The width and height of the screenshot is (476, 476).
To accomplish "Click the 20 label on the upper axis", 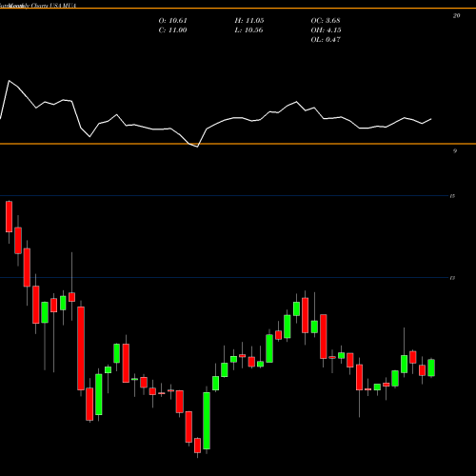I will pyautogui.click(x=456, y=16).
